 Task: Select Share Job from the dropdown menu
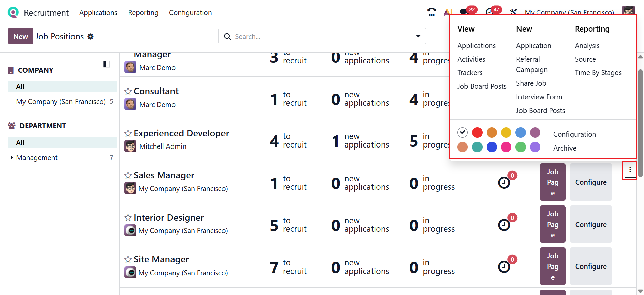click(x=531, y=83)
